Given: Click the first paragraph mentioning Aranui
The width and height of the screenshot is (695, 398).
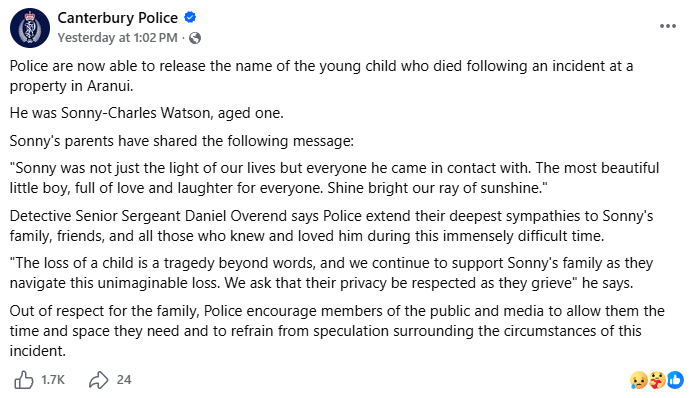Looking at the screenshot, I should 321,76.
